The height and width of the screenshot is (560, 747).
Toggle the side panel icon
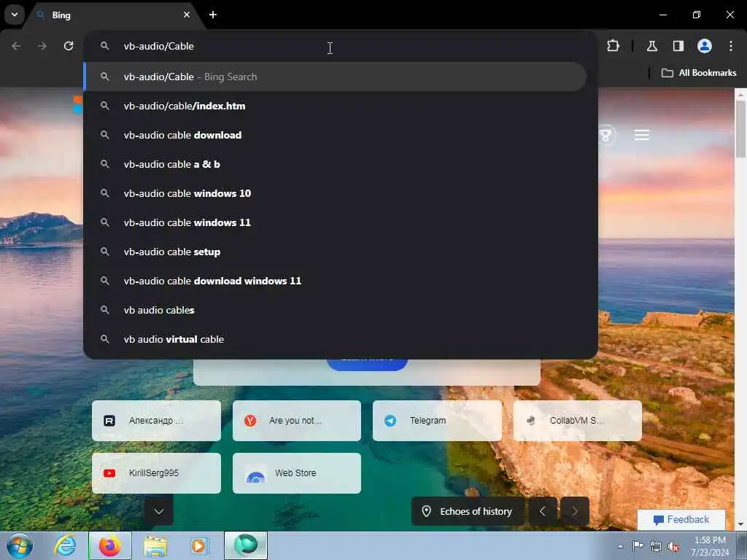click(678, 46)
